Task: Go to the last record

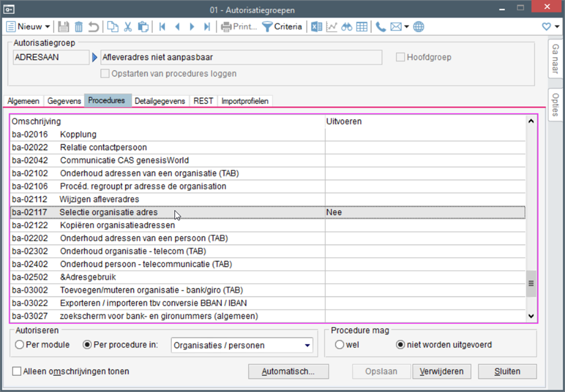Action: click(x=207, y=26)
